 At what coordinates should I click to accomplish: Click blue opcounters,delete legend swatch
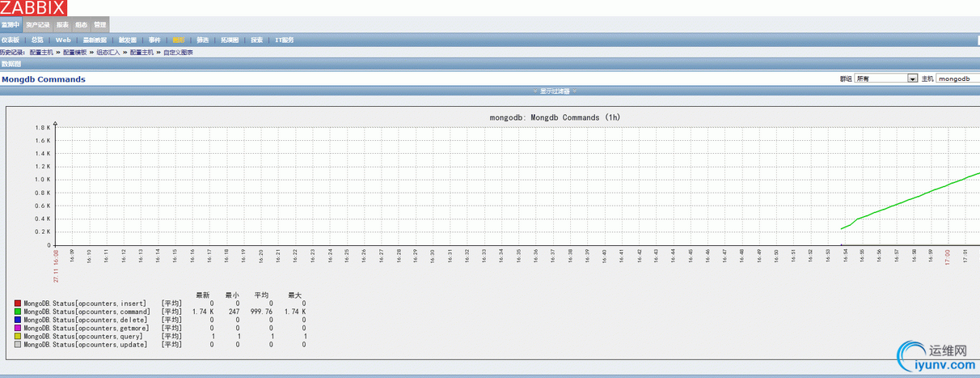pyautogui.click(x=18, y=320)
